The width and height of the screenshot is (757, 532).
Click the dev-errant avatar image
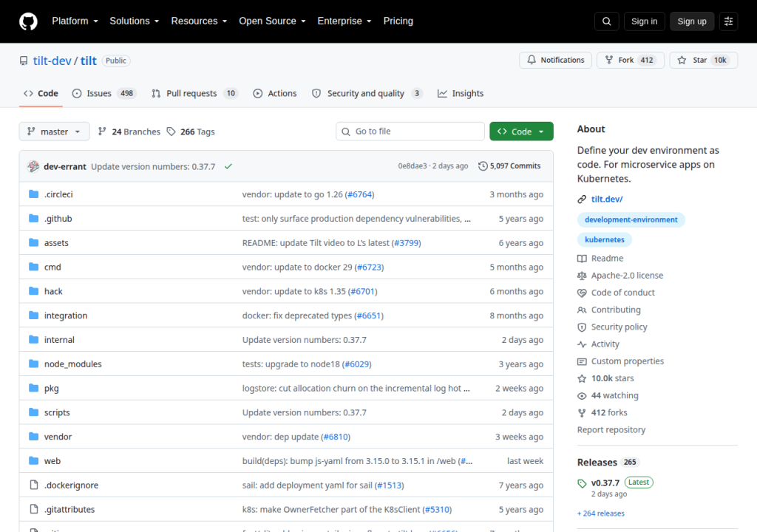[x=33, y=166]
